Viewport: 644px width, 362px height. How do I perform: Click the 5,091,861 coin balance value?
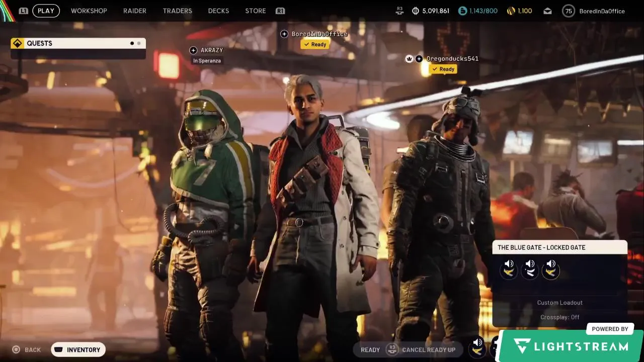tap(436, 11)
